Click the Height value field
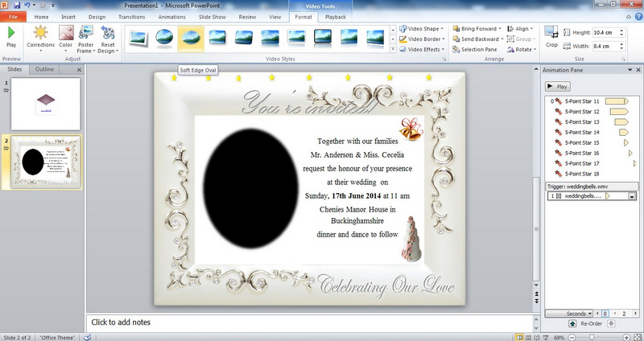 (x=605, y=32)
